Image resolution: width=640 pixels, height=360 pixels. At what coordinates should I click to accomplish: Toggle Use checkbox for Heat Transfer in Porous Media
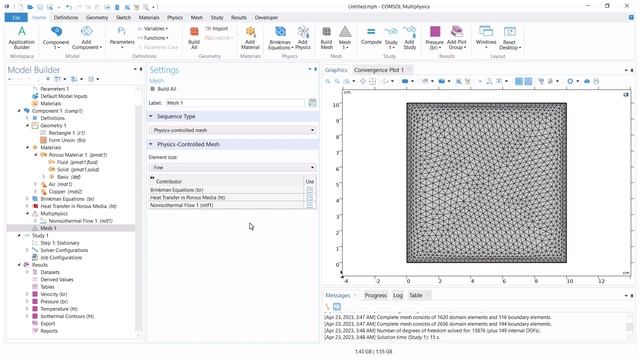(310, 198)
